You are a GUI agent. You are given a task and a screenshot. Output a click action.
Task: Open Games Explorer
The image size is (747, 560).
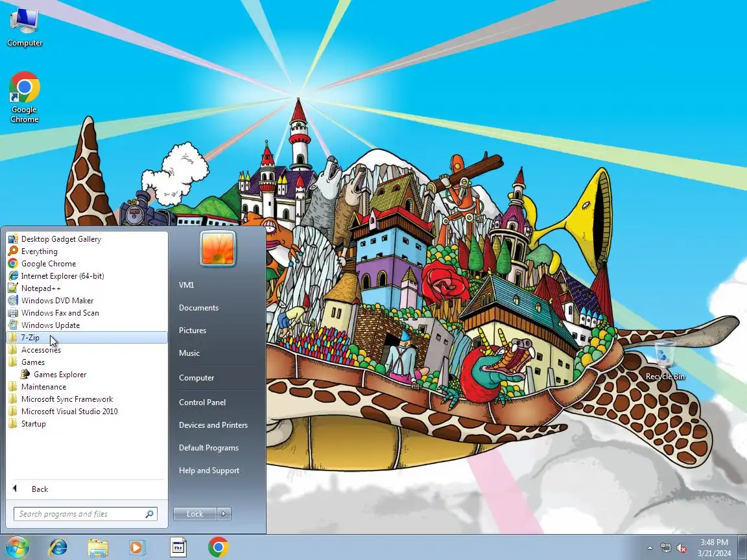tap(87, 375)
